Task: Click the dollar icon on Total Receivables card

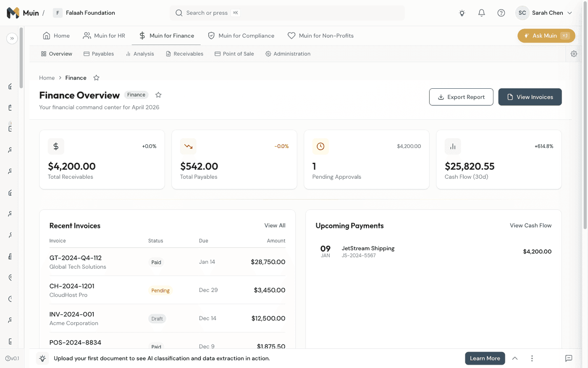Action: (x=56, y=146)
